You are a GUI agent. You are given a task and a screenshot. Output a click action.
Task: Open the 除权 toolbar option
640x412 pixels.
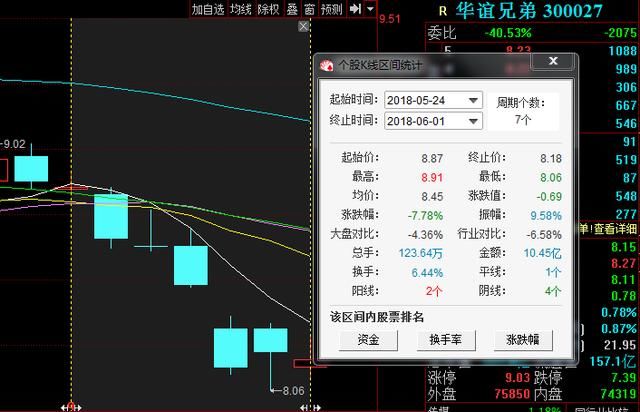pos(268,9)
